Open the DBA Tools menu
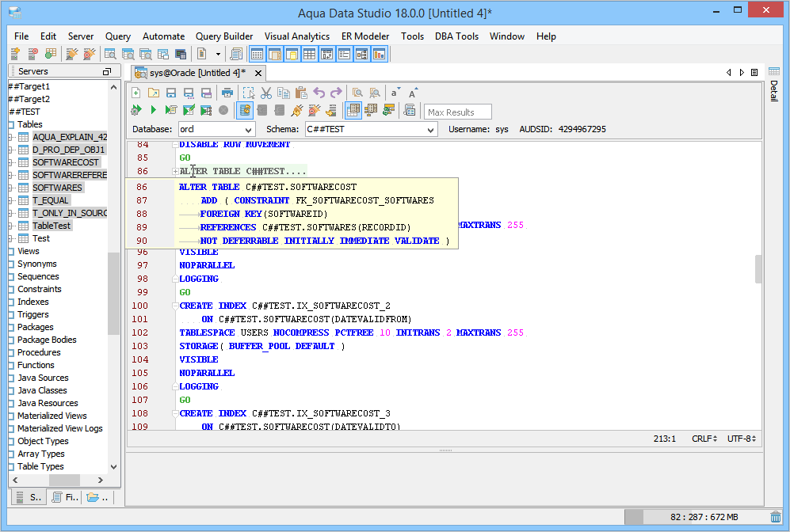The width and height of the screenshot is (790, 532). point(456,36)
